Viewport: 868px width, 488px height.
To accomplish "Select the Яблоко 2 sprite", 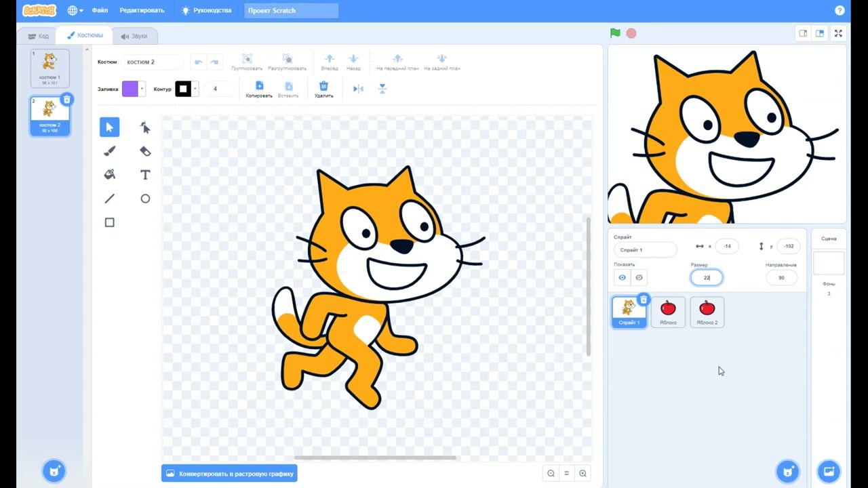I will 707,312.
